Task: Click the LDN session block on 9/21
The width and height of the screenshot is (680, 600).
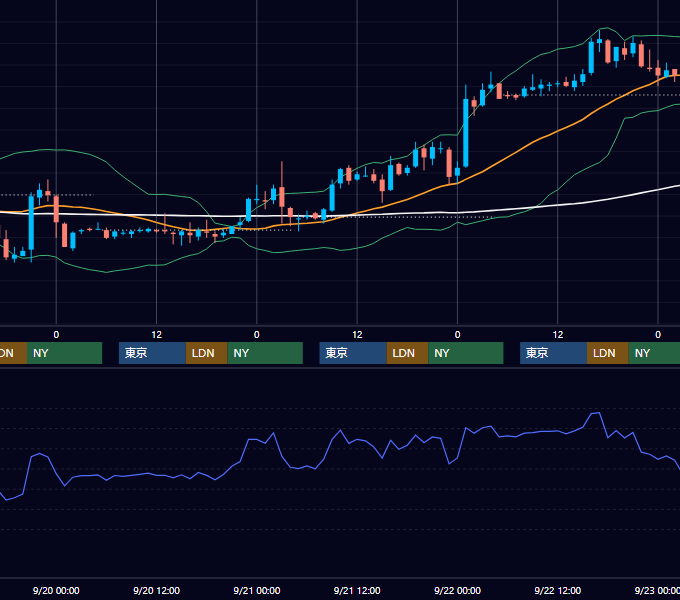Action: point(407,353)
